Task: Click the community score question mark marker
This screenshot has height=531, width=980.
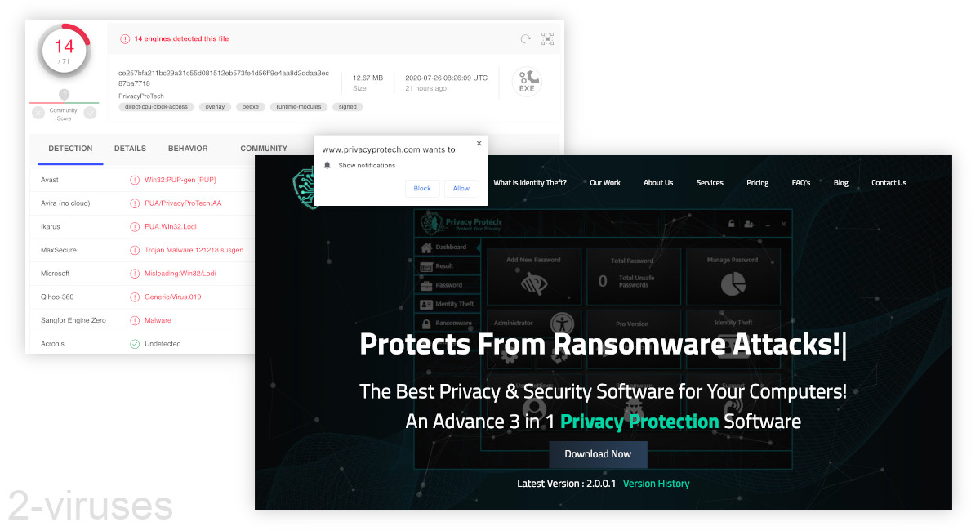Action: [64, 95]
